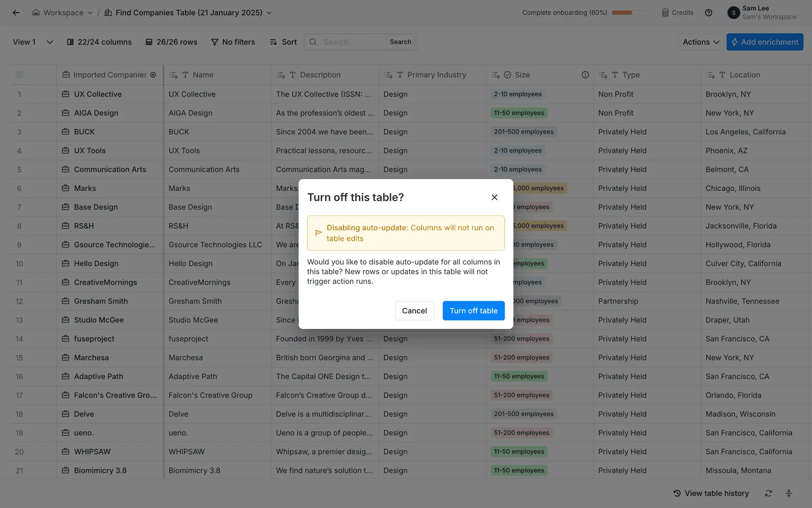Click the onboarding progress bar

[628, 13]
